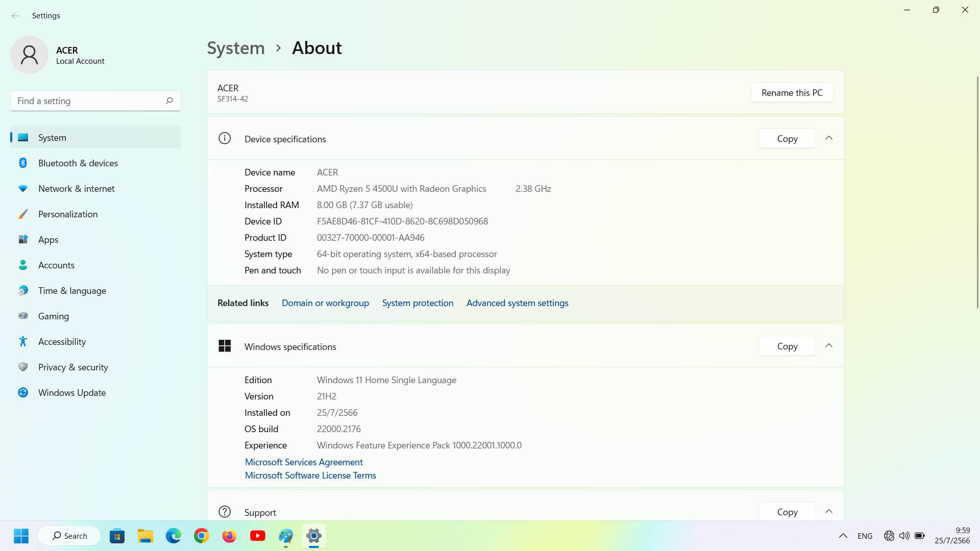Copy the Windows specifications
The height and width of the screenshot is (551, 980).
787,346
